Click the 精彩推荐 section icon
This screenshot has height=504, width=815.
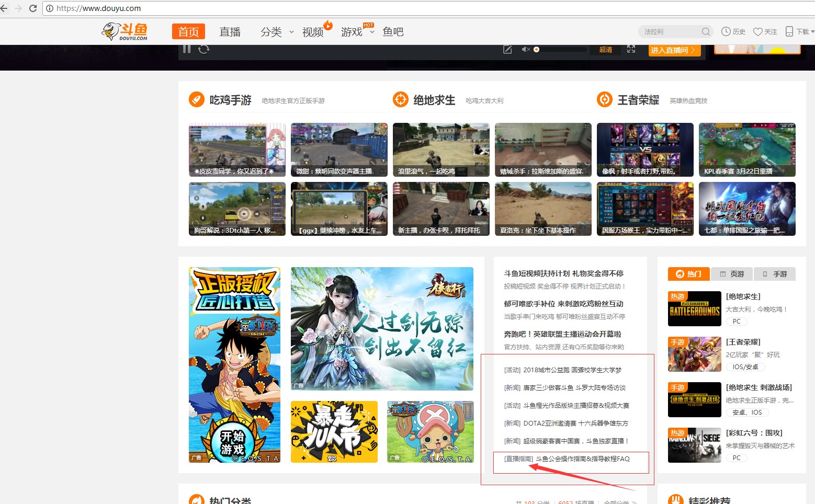tap(676, 499)
